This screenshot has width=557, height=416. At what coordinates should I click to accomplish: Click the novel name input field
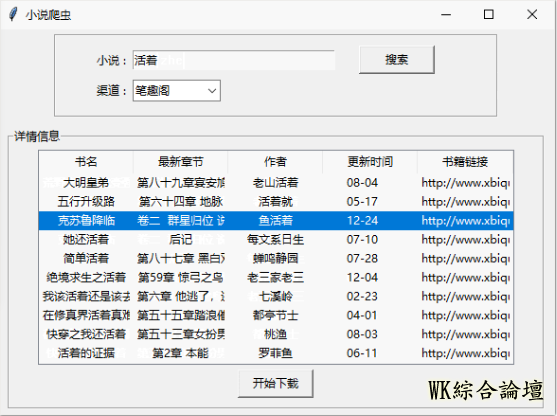pos(234,60)
